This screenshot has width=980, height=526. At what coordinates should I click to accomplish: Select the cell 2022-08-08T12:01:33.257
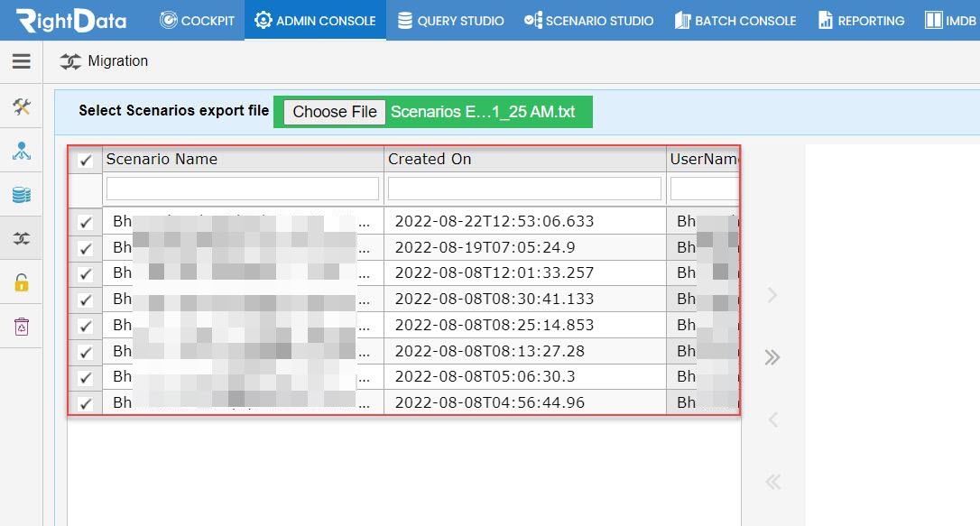pyautogui.click(x=525, y=273)
